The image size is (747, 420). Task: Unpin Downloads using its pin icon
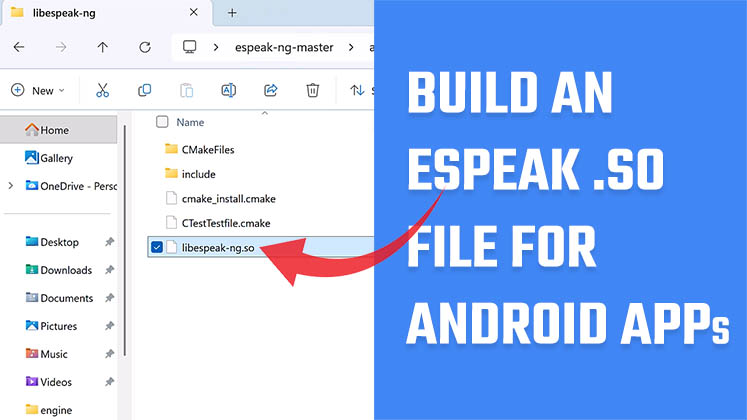pyautogui.click(x=110, y=270)
